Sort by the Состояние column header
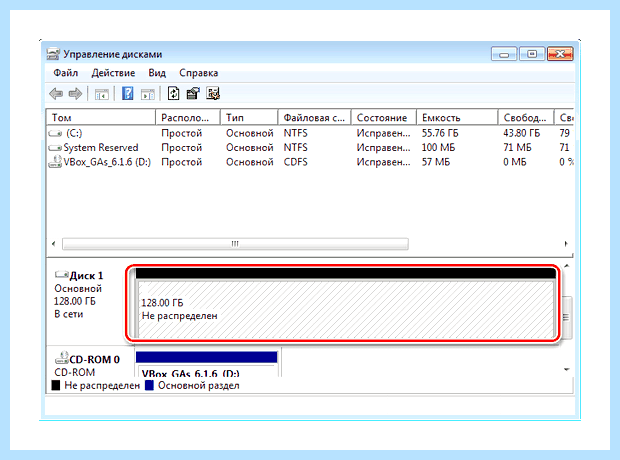The width and height of the screenshot is (620, 460). 384,117
